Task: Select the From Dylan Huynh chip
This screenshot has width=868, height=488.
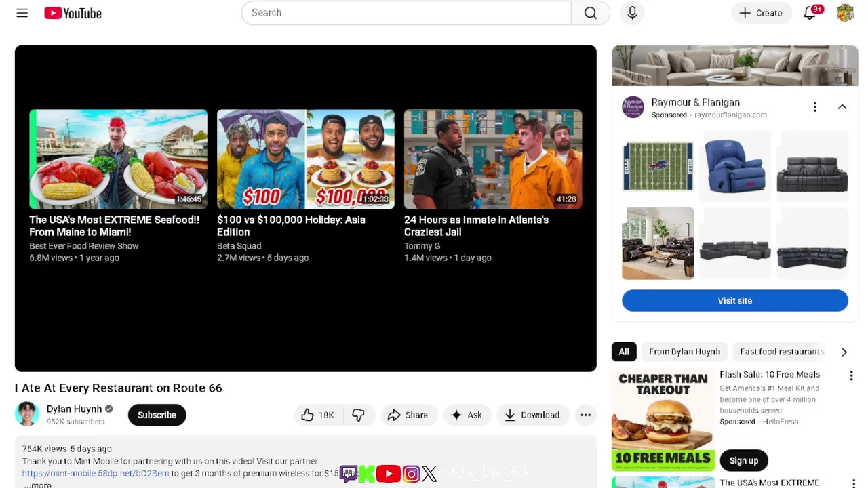Action: (684, 352)
